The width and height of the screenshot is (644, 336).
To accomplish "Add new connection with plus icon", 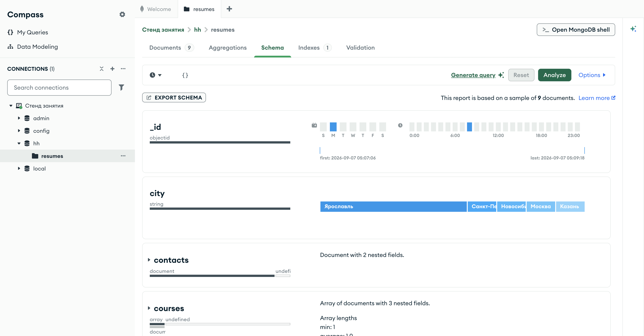I will (112, 69).
